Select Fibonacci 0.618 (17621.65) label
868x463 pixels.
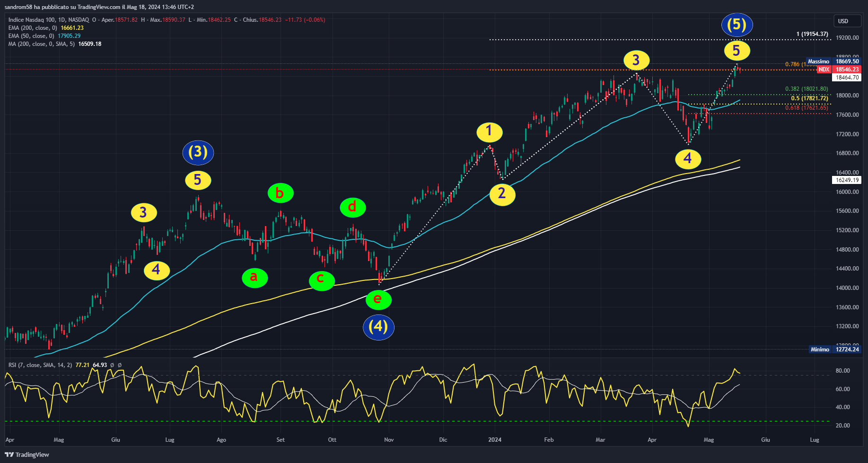[807, 108]
